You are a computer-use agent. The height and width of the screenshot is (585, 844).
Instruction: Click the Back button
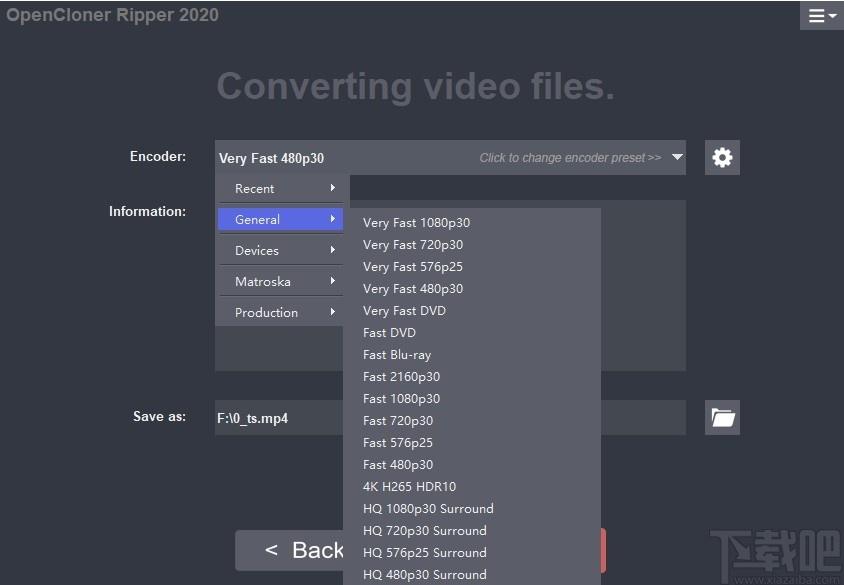(290, 550)
